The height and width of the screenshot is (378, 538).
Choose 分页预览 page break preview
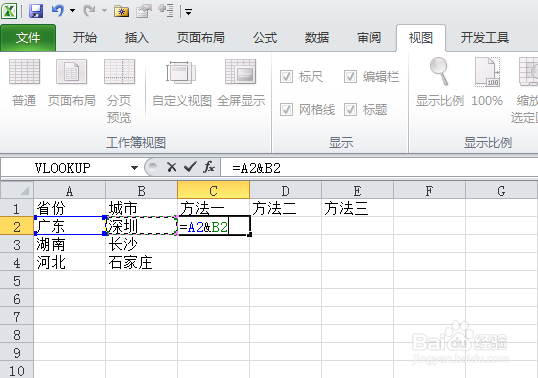(x=119, y=91)
